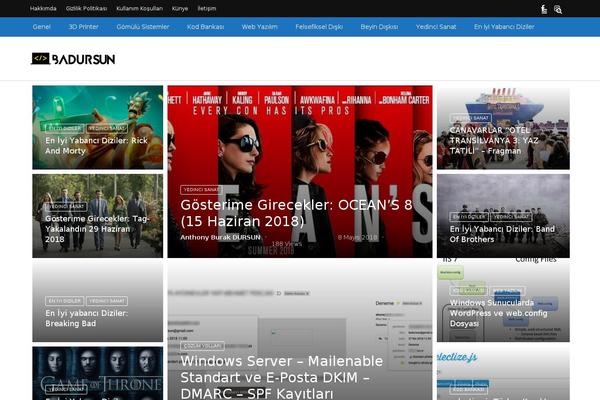600x400 pixels.
Task: Open En İyi Yabancı Diziler menu item
Action: point(504,27)
